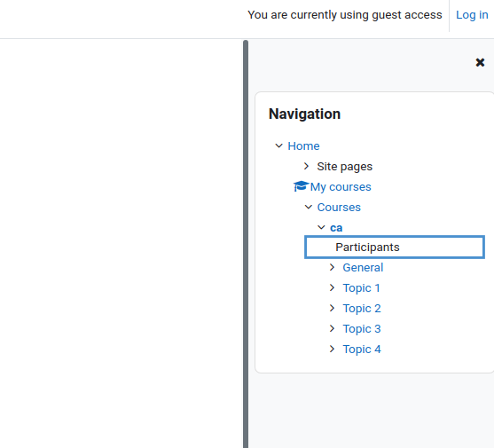Open the Topic 3 link
This screenshot has width=494, height=448.
(x=362, y=329)
